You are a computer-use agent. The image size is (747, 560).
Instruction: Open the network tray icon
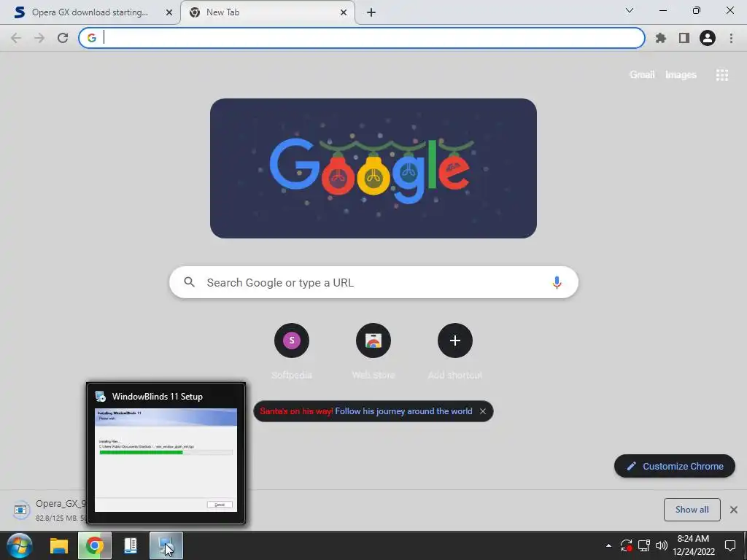pyautogui.click(x=644, y=545)
